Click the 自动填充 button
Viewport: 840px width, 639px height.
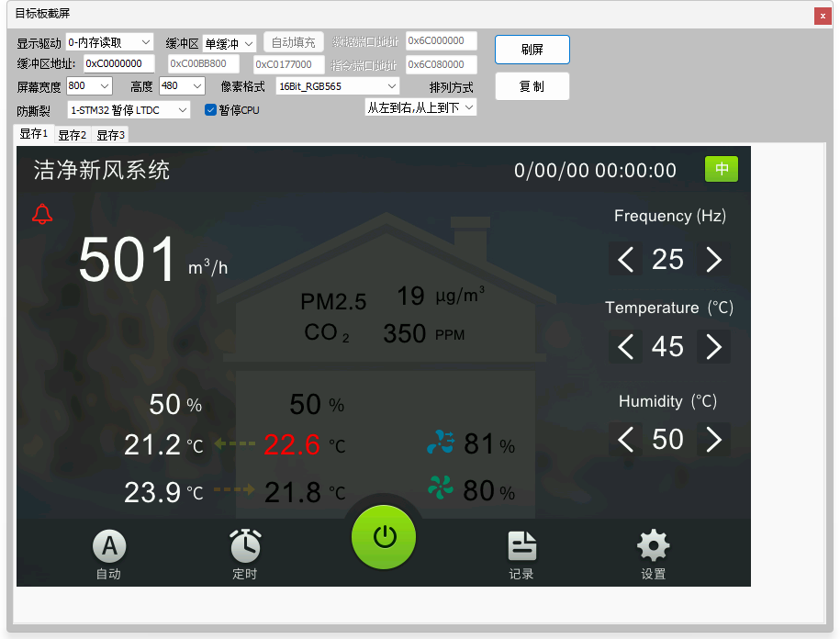[293, 42]
